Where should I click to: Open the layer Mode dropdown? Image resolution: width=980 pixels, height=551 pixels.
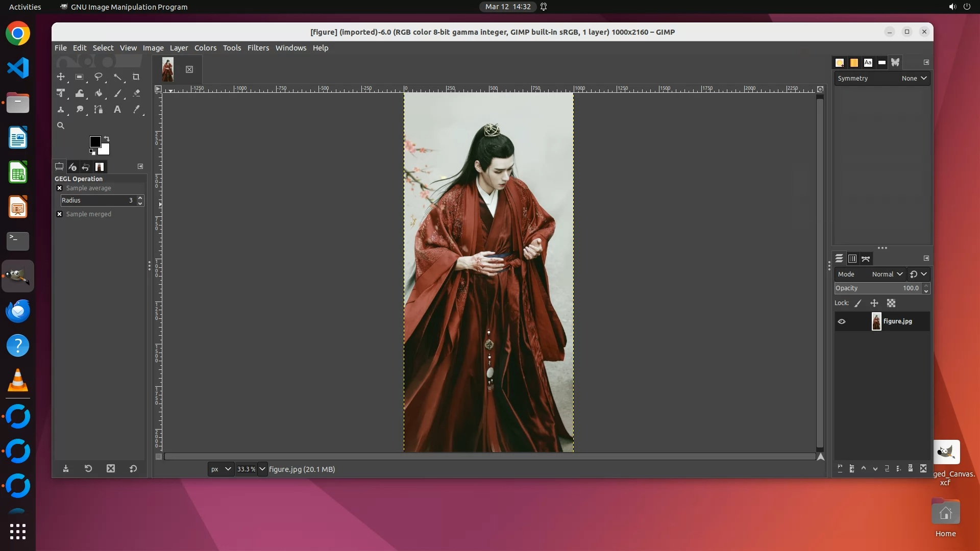pos(887,274)
